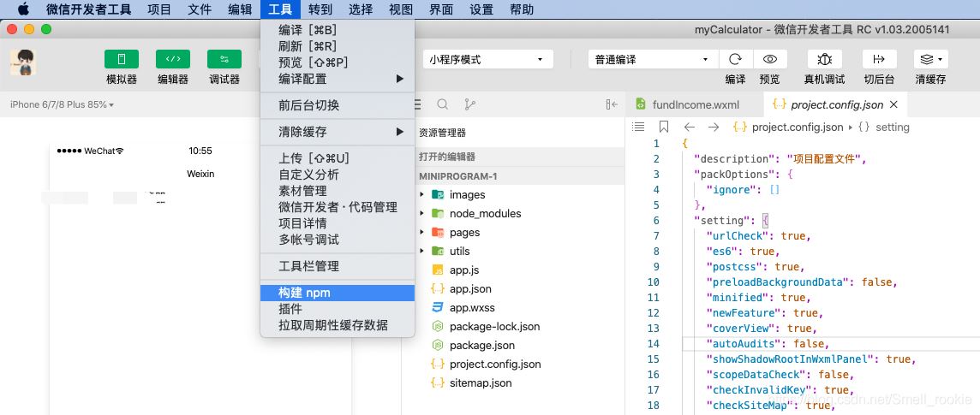
Task: Open the 帮助 menu in menu bar
Action: [x=522, y=9]
